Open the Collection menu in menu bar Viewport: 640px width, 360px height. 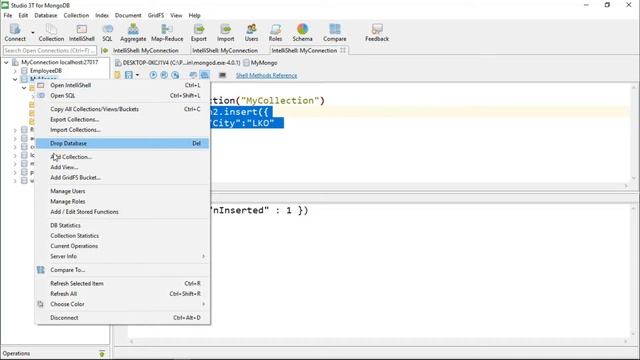click(76, 16)
